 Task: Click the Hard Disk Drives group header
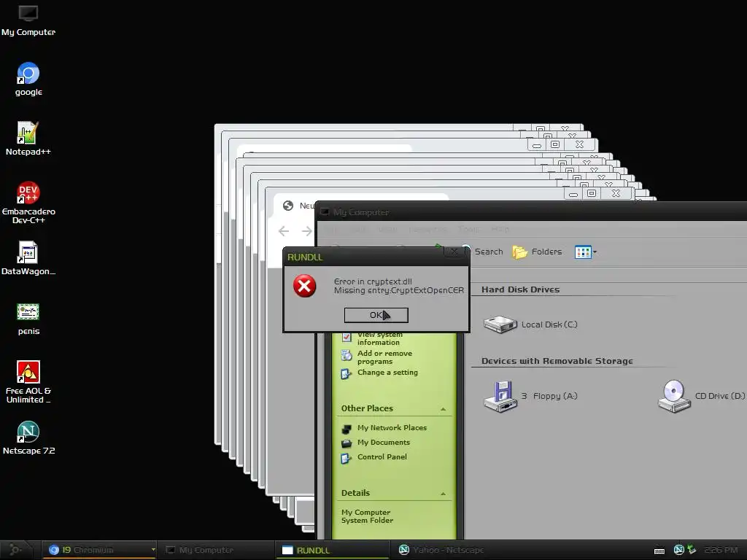(x=520, y=289)
